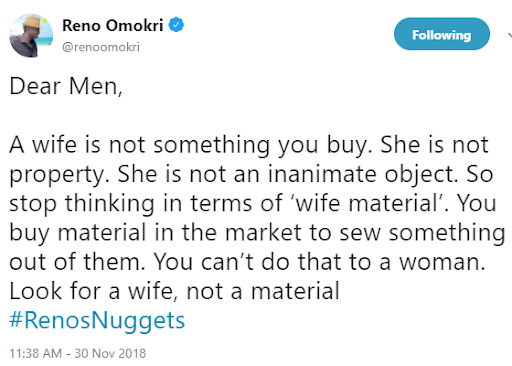512x366 pixels.
Task: Click the 11:38 AM timestamp
Action: pos(35,353)
